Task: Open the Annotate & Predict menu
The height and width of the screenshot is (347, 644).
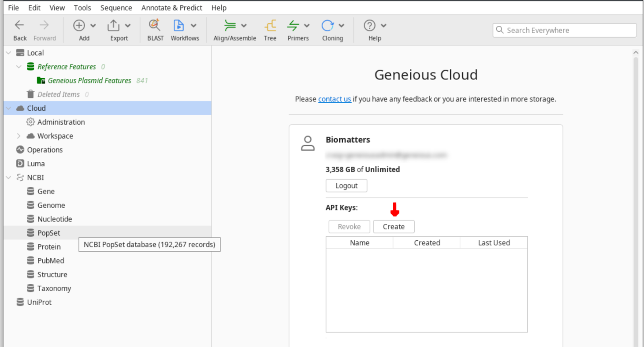Action: point(172,8)
